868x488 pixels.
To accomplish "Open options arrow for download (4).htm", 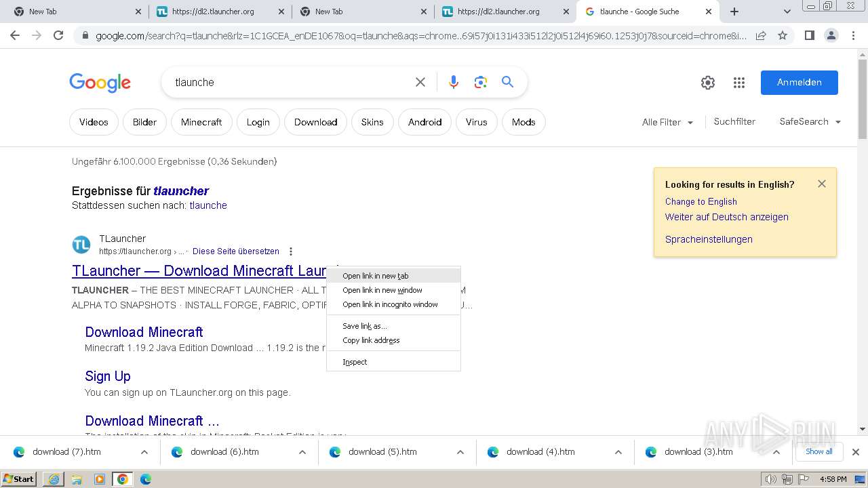I will (618, 452).
